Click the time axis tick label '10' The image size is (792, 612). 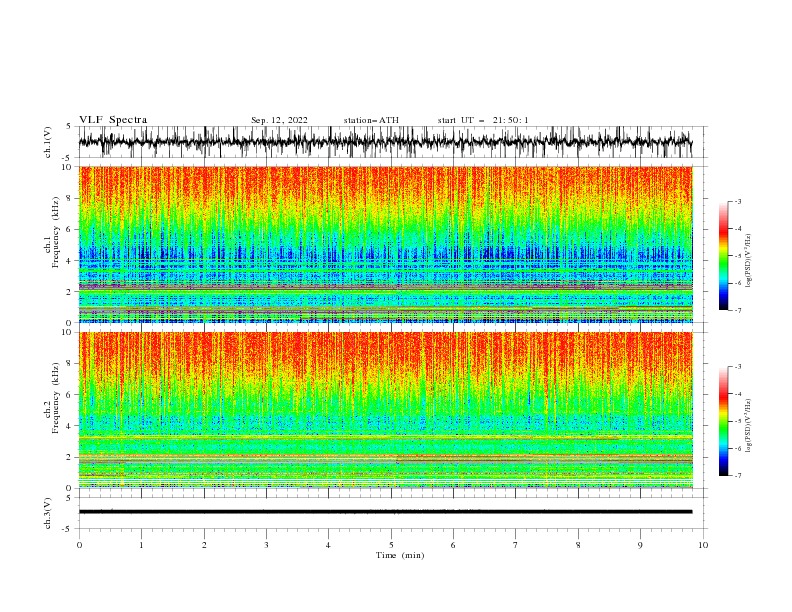click(703, 545)
